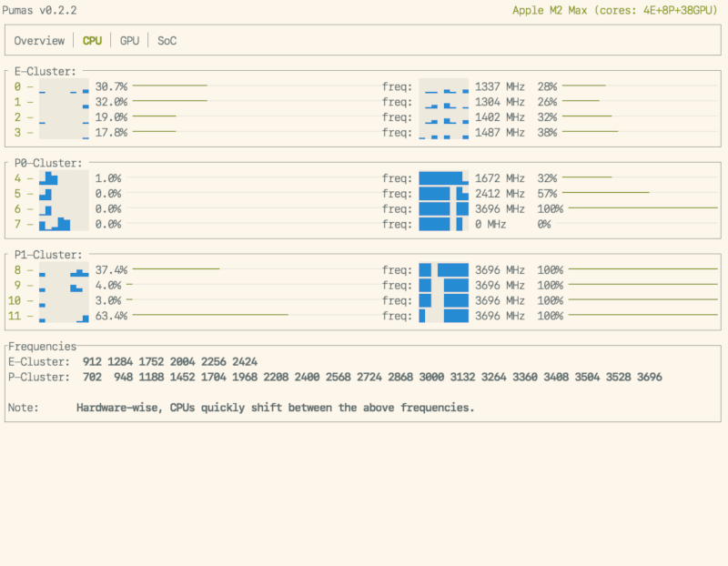Click the 63.4% usage bar for core 11
Image resolution: width=728 pixels, height=566 pixels.
tap(210, 316)
